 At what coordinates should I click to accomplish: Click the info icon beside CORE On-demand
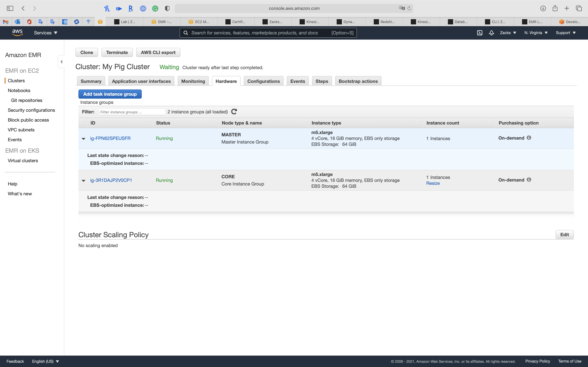529,180
